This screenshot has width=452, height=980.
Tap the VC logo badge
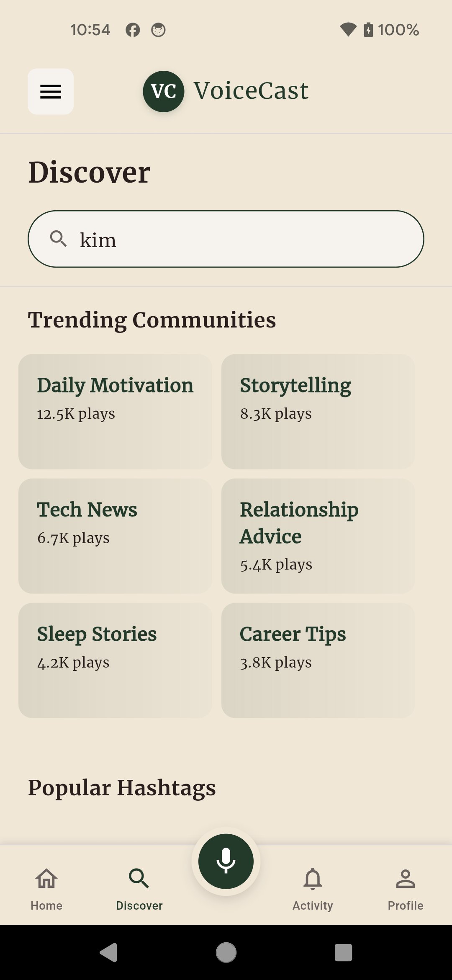[x=164, y=91]
